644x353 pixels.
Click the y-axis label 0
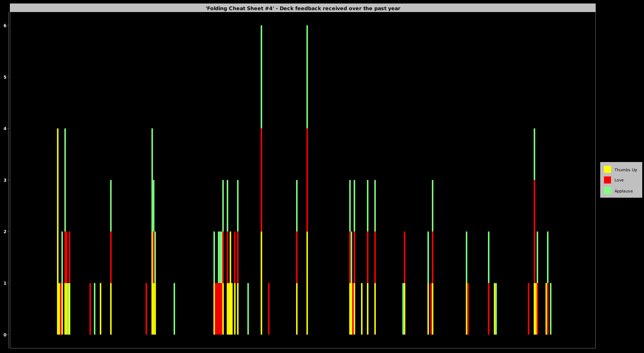click(x=5, y=335)
